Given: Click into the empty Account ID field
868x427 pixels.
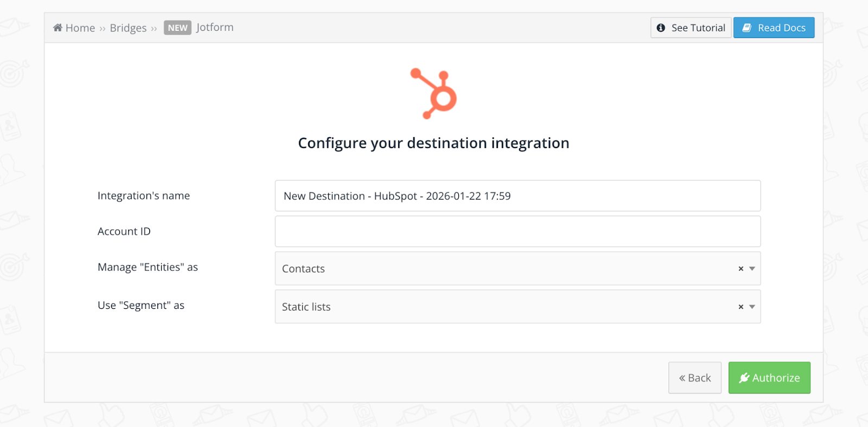Looking at the screenshot, I should 518,231.
